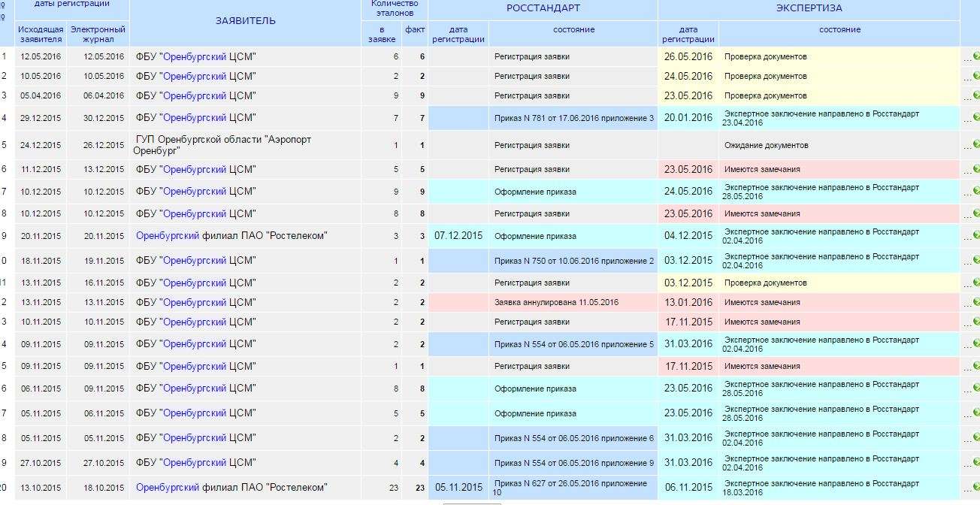Click green icon in the Приказ N 781 row
980x505 pixels.
975,118
